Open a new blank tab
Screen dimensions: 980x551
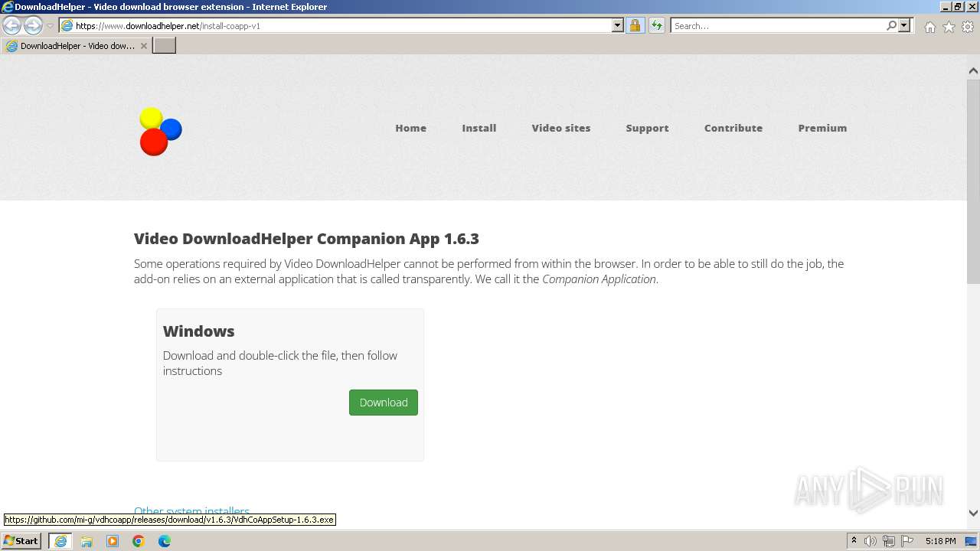point(165,46)
